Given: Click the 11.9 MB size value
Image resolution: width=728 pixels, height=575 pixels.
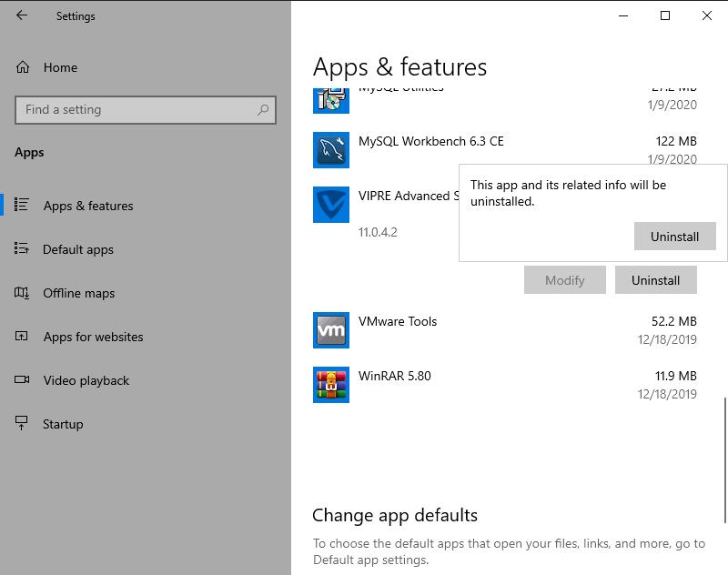Looking at the screenshot, I should [x=675, y=376].
